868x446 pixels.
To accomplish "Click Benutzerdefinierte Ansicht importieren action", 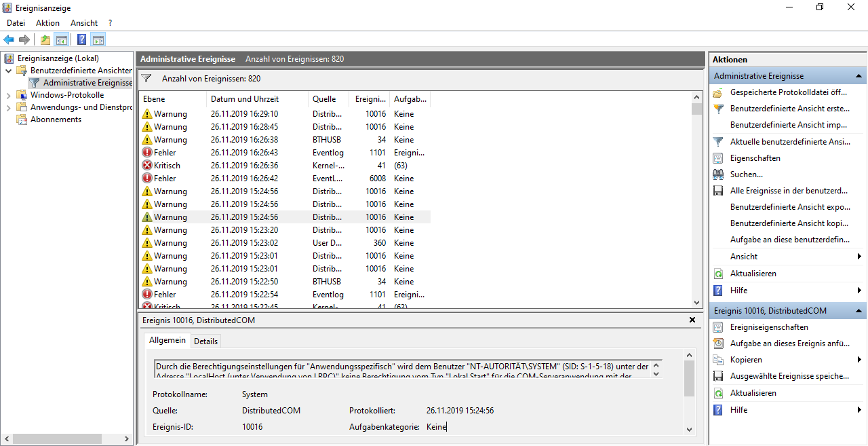I will click(789, 125).
